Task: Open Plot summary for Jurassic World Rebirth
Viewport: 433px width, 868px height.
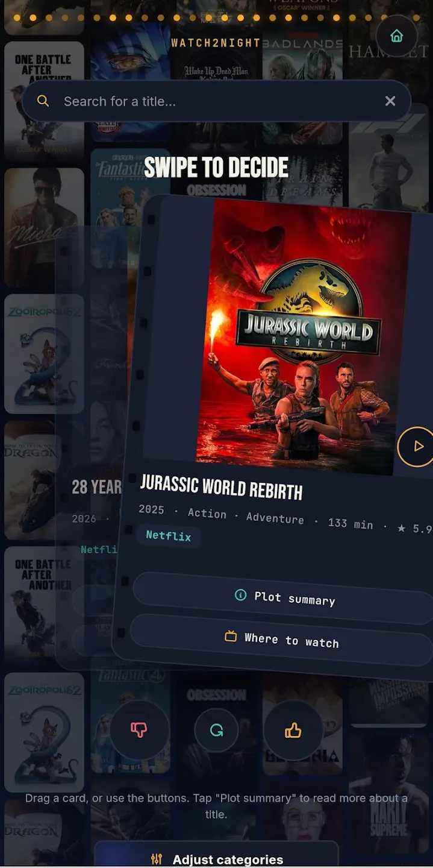Action: coord(284,597)
